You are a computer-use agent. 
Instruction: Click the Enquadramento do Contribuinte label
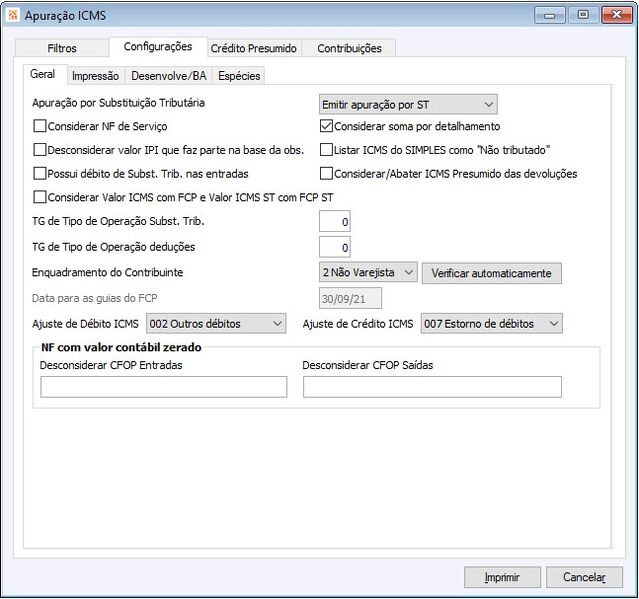(x=108, y=272)
